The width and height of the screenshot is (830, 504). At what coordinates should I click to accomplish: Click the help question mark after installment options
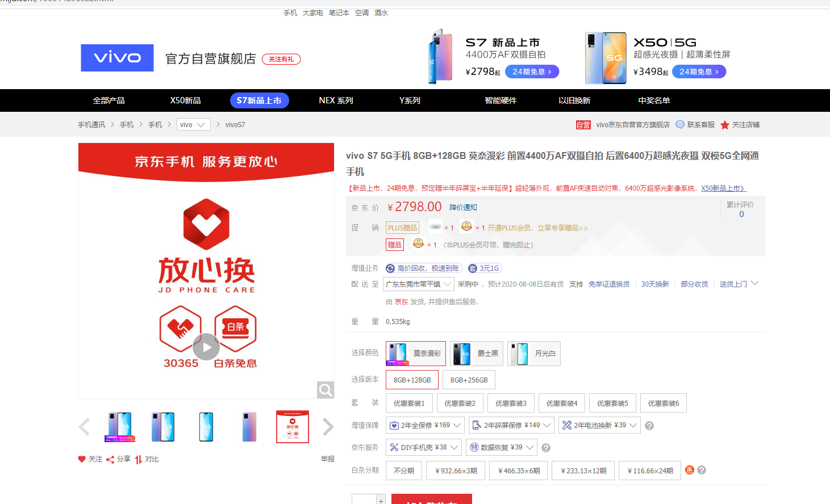pos(702,470)
